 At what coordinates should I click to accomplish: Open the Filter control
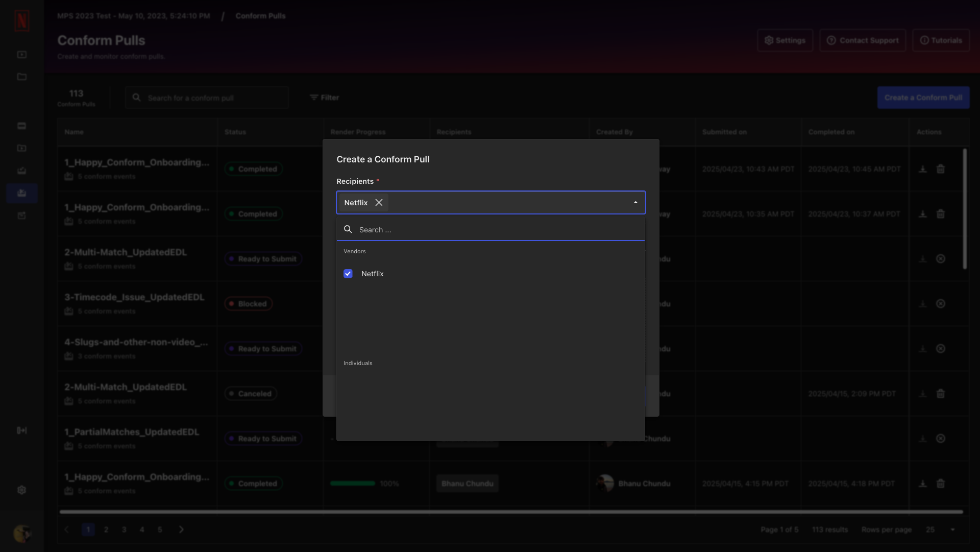tap(325, 98)
